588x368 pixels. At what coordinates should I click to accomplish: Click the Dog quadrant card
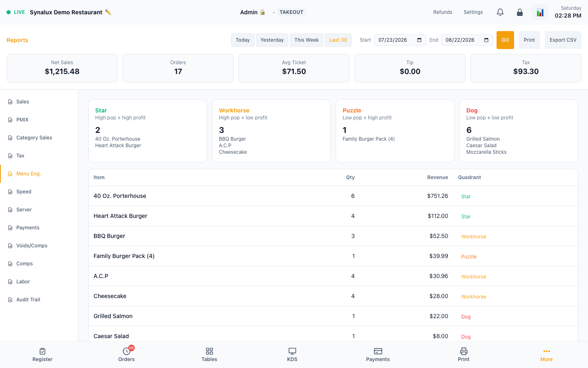[x=519, y=131]
